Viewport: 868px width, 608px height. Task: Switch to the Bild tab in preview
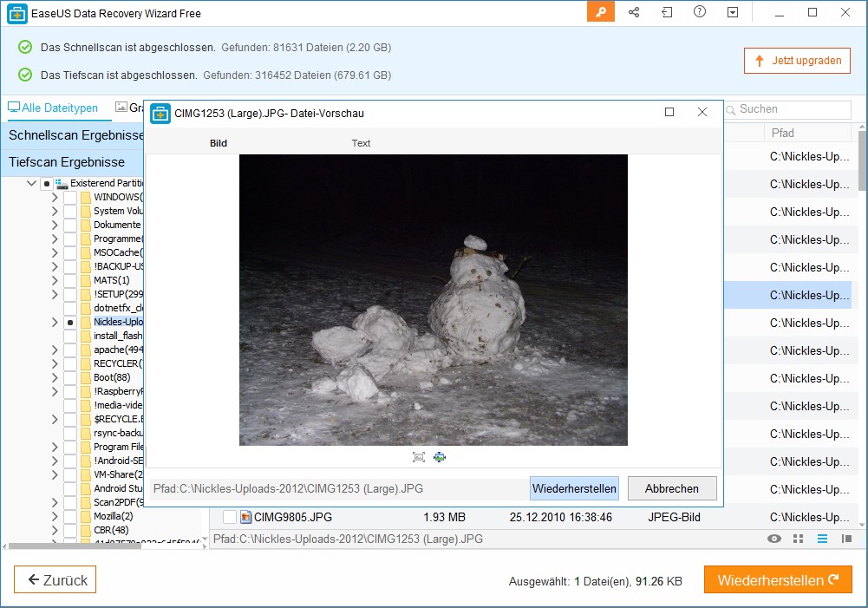coord(219,143)
